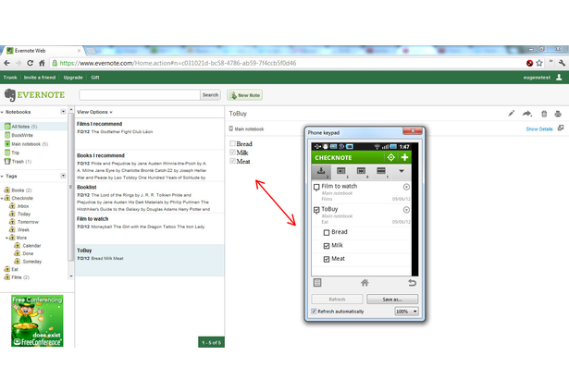The height and width of the screenshot is (392, 569).
Task: Uncheck Meat in the Checknote phone list
Action: coord(327,259)
